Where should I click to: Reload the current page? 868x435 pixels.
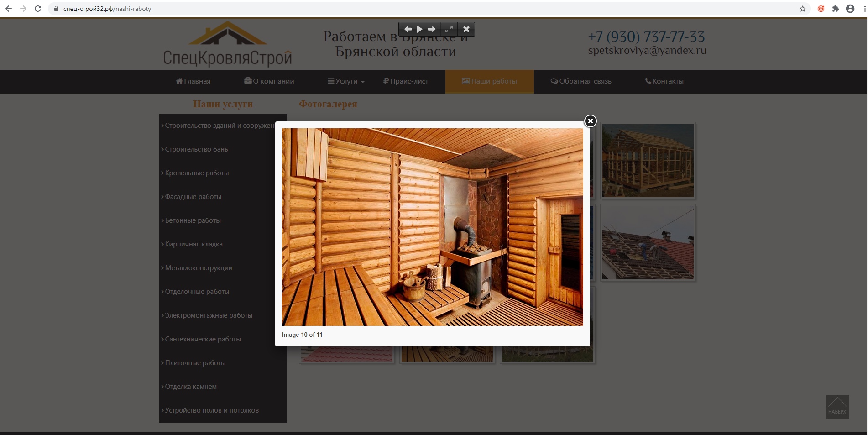[38, 9]
